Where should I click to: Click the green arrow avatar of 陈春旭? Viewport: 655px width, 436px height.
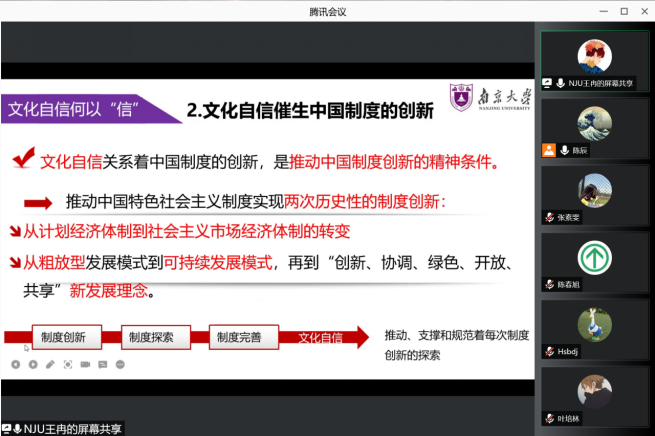click(x=594, y=259)
